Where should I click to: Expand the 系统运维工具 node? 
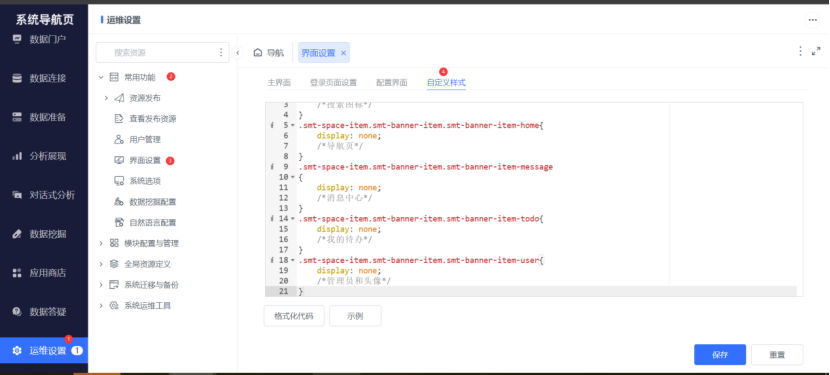[x=101, y=306]
